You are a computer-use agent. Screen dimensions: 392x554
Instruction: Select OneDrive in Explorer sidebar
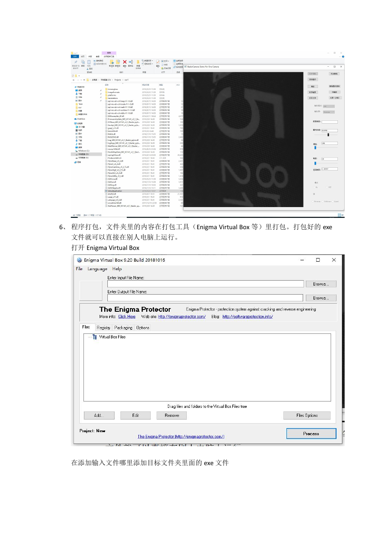80,119
